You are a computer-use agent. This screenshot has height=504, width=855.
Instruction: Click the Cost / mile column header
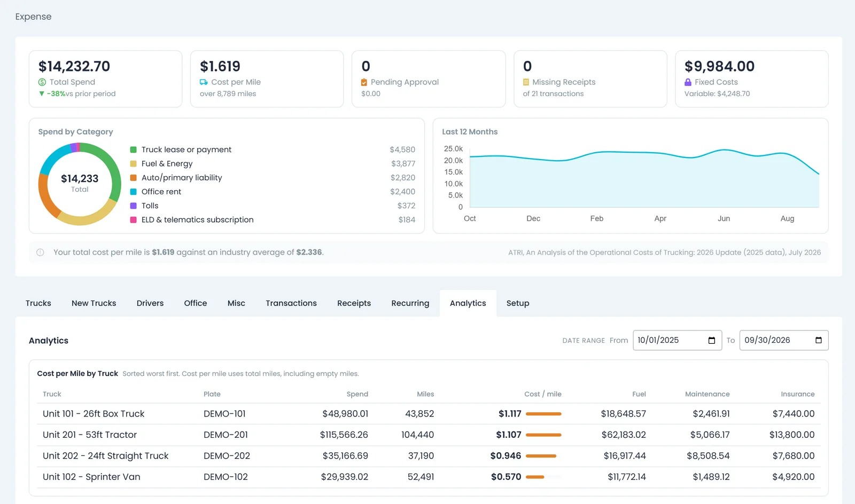coord(543,394)
